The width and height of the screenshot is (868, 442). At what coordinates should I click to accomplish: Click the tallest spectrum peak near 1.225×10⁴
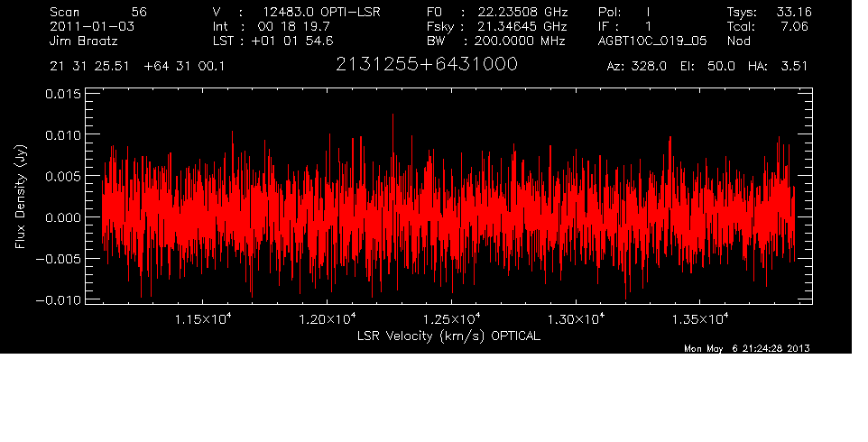(x=393, y=116)
